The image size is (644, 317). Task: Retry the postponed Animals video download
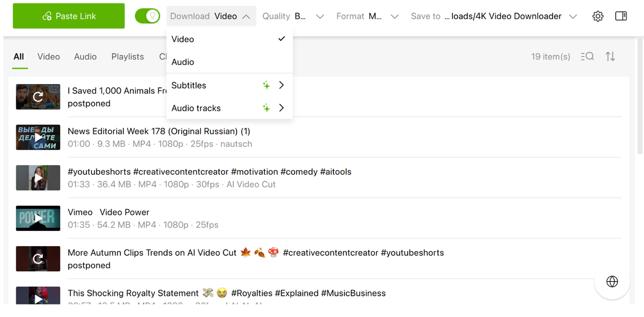coord(38,97)
